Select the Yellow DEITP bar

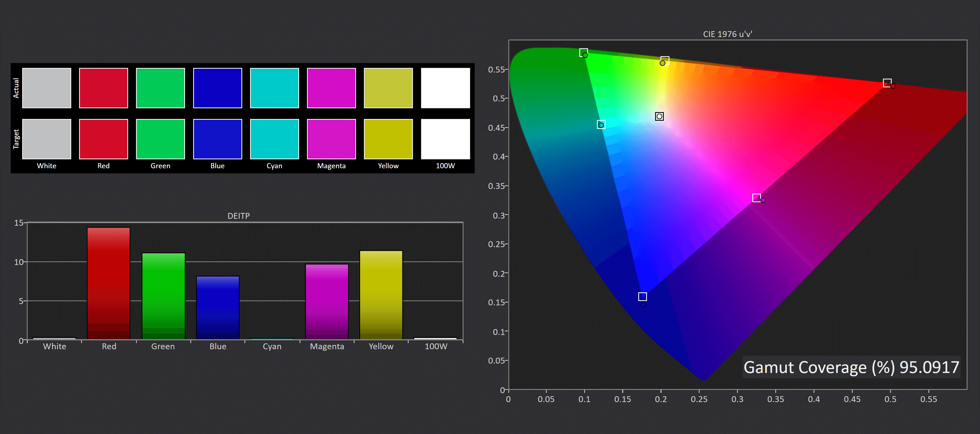[381, 295]
